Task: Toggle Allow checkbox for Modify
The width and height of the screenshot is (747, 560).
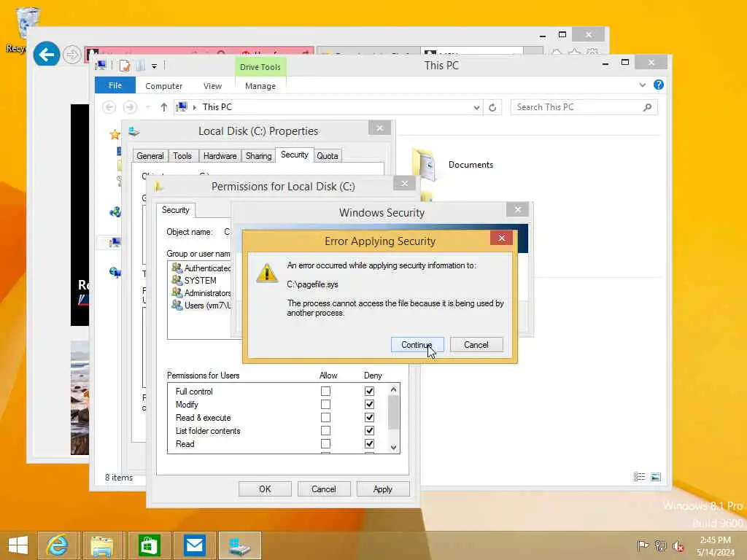Action: point(325,404)
